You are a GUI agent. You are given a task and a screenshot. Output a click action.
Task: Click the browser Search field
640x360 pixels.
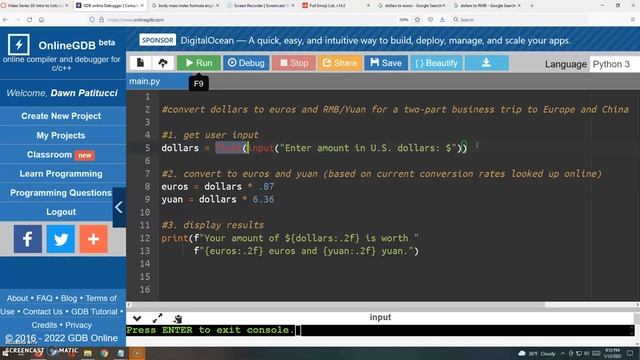[x=518, y=20]
